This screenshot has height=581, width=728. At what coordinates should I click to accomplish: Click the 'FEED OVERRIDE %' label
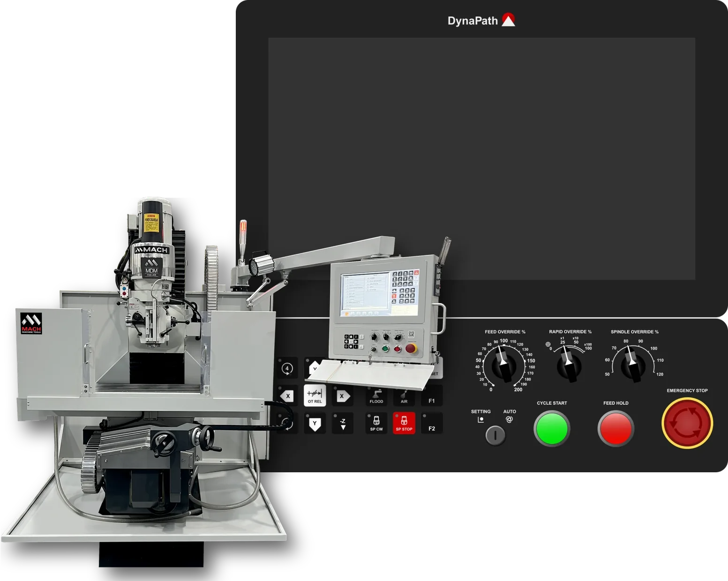(x=505, y=332)
